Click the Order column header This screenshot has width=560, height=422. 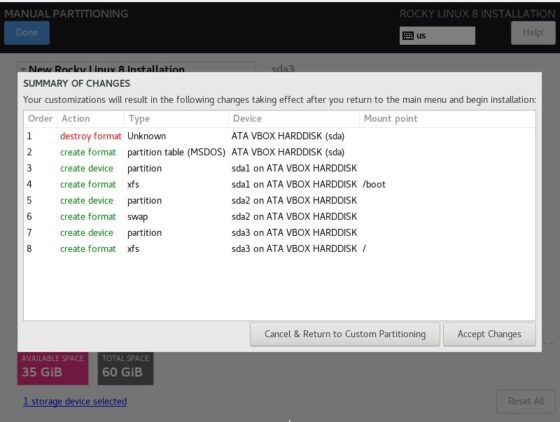pyautogui.click(x=40, y=119)
